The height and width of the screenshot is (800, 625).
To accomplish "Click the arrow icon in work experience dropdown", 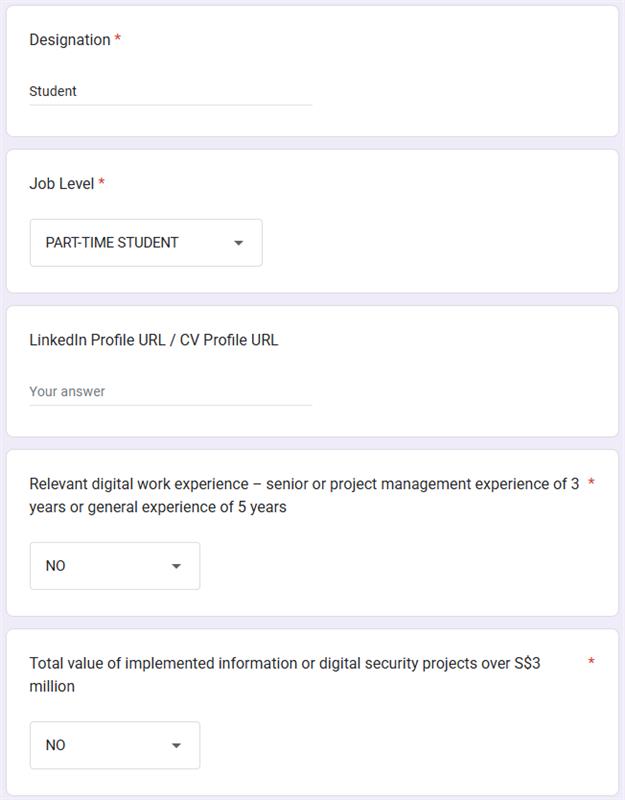I will (x=176, y=566).
